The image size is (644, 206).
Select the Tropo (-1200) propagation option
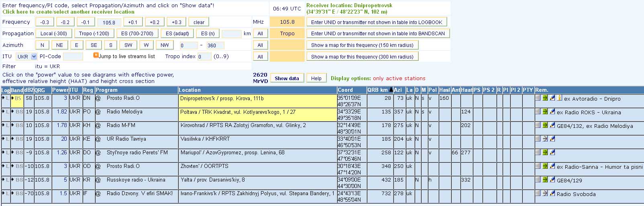pos(94,34)
